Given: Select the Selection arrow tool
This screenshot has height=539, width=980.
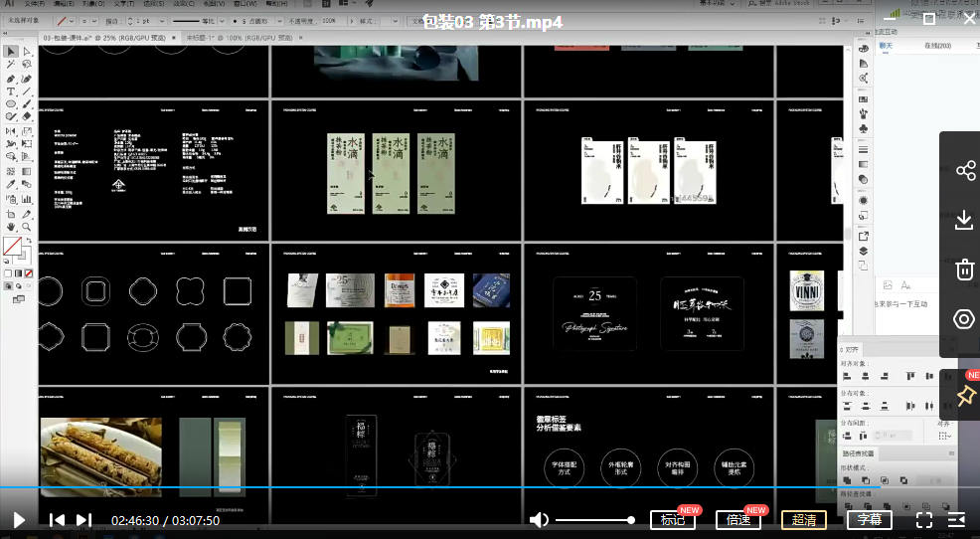Looking at the screenshot, I should pos(11,51).
